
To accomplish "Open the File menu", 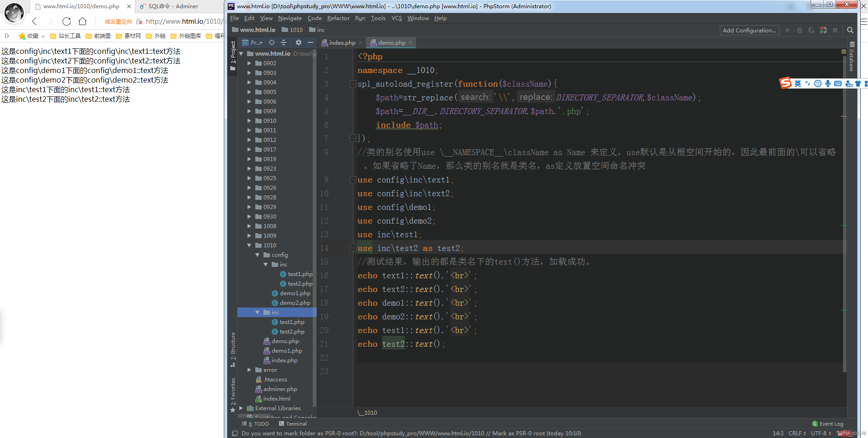I will (234, 18).
